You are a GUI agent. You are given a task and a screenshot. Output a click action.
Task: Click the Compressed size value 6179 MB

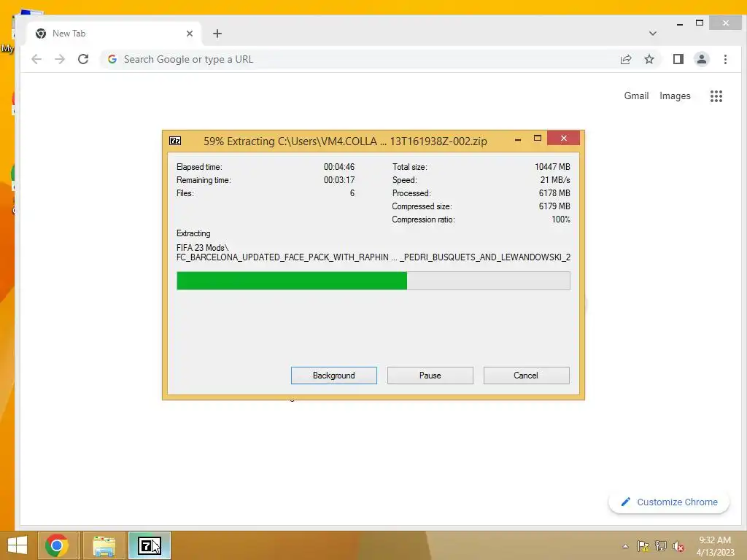point(554,206)
